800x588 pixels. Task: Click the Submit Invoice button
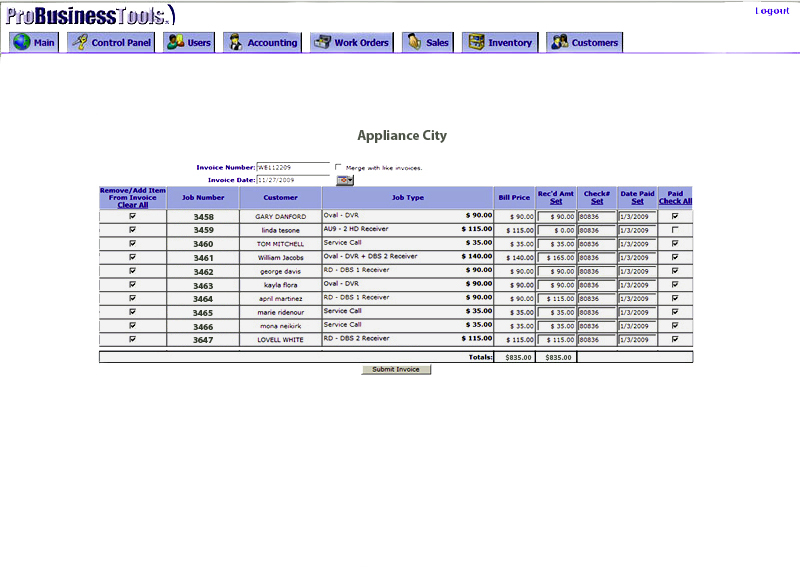(396, 369)
